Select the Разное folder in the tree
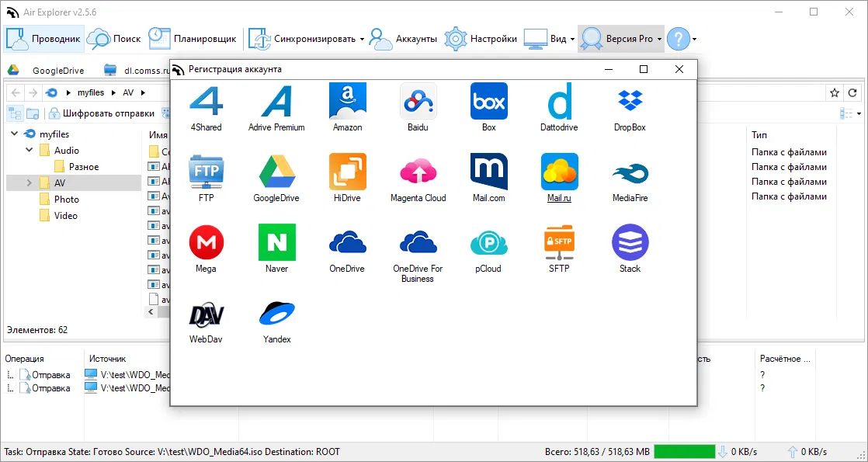This screenshot has height=462, width=868. coord(84,167)
